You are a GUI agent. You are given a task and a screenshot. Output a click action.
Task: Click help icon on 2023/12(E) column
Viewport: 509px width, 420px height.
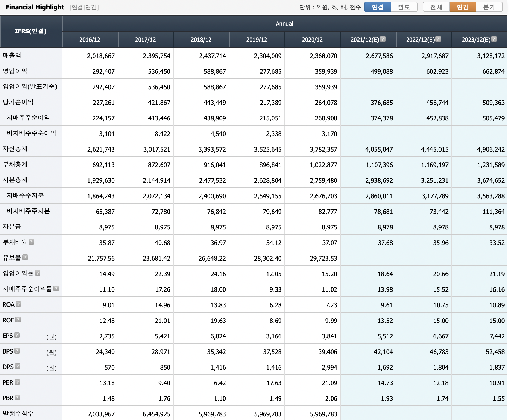[x=494, y=39]
